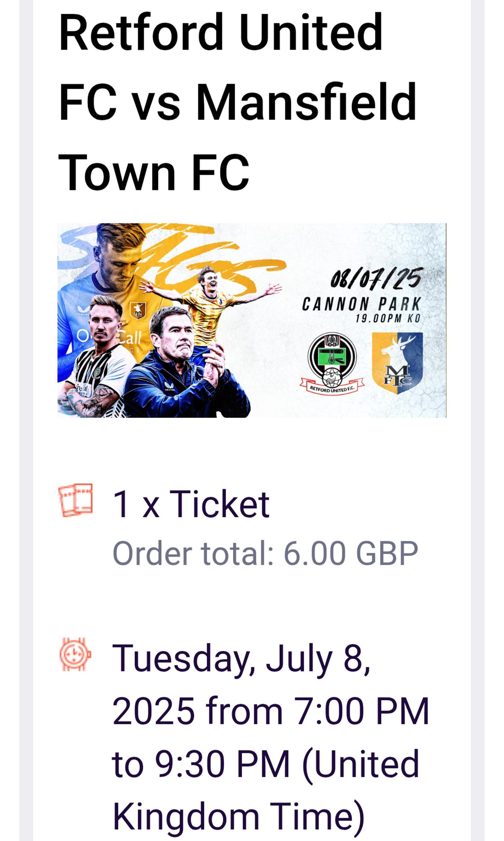This screenshot has height=841, width=504.
Task: Tap the 08/07/25 date on banner
Action: coord(376,279)
